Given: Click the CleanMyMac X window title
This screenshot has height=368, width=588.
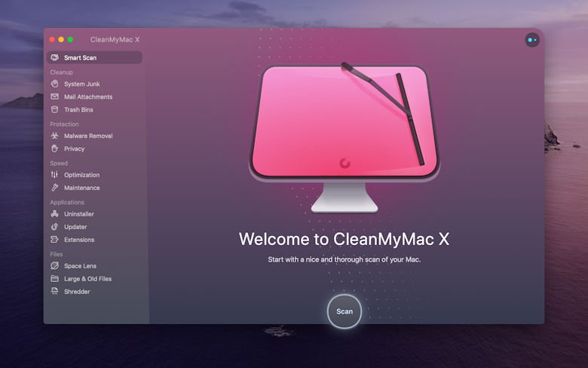Looking at the screenshot, I should click(115, 39).
